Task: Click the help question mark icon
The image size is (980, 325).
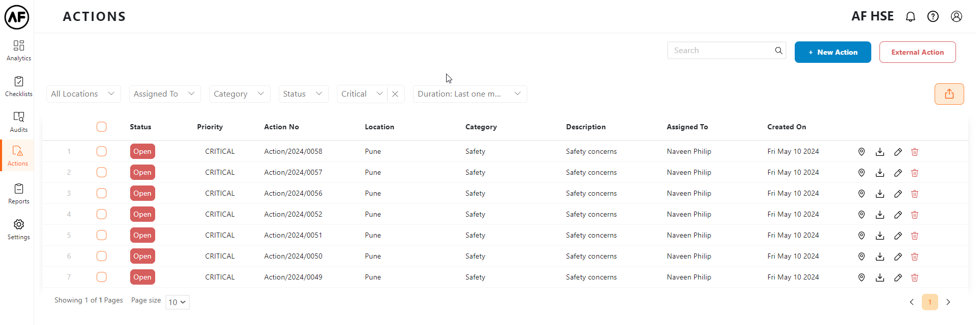Action: [x=933, y=17]
